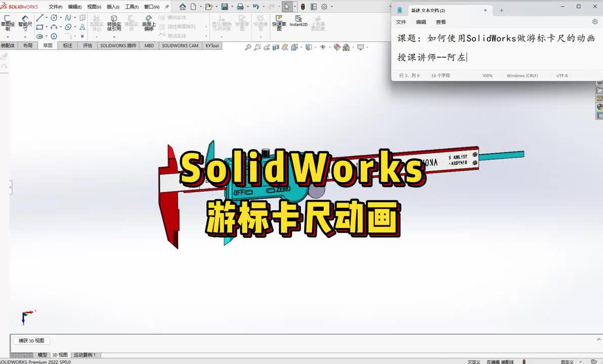Click the Home icon in SolidWorks toolbar
This screenshot has width=603, height=364.
click(x=183, y=7)
